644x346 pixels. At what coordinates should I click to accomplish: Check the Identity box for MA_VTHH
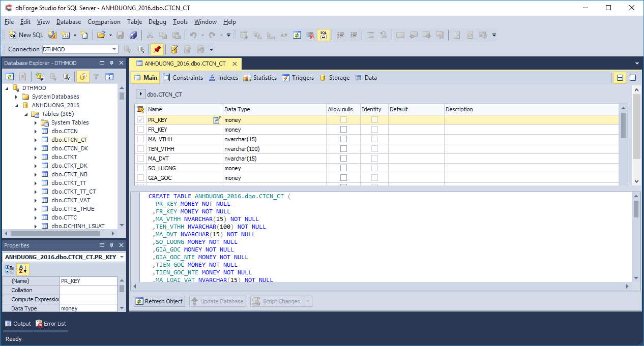click(x=374, y=139)
